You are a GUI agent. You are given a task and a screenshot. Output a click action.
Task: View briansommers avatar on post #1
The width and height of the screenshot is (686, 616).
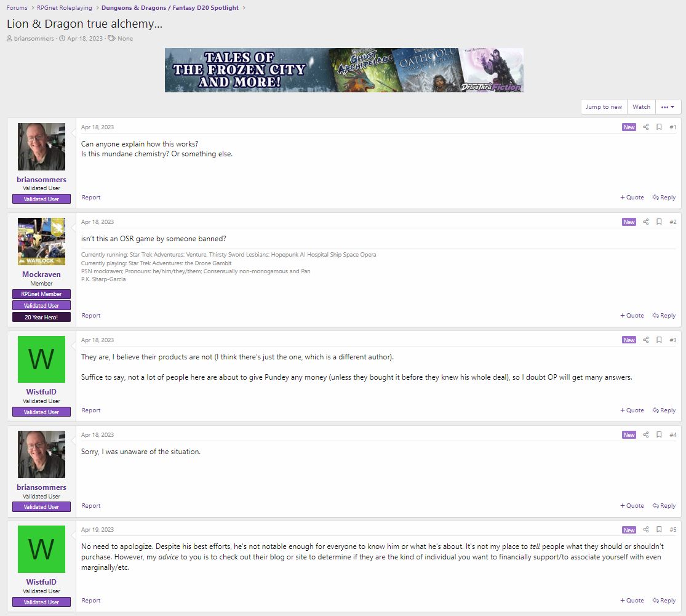42,146
